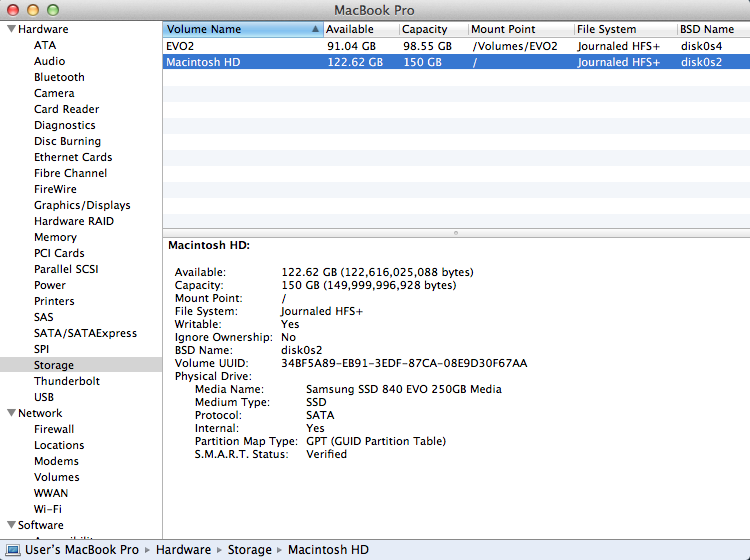Click Macintosh HD in the path bar
The image size is (750, 560).
(x=328, y=550)
